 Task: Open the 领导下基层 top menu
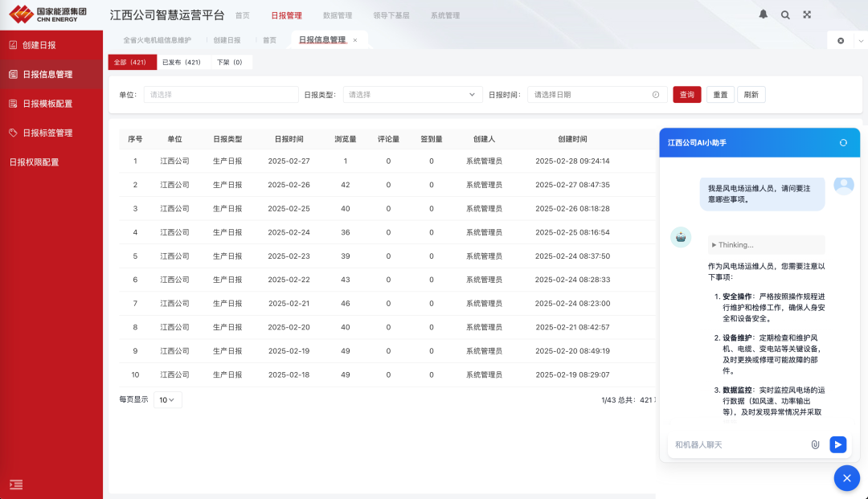(391, 15)
